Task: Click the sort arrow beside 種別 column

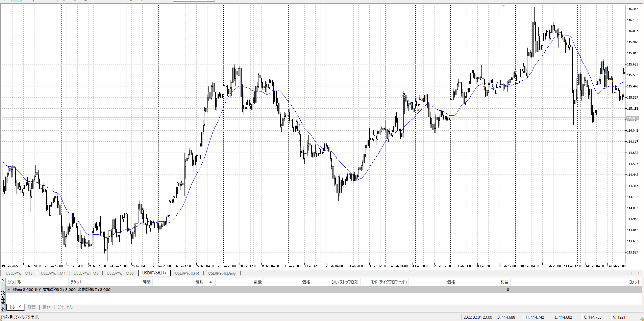Action: click(210, 282)
